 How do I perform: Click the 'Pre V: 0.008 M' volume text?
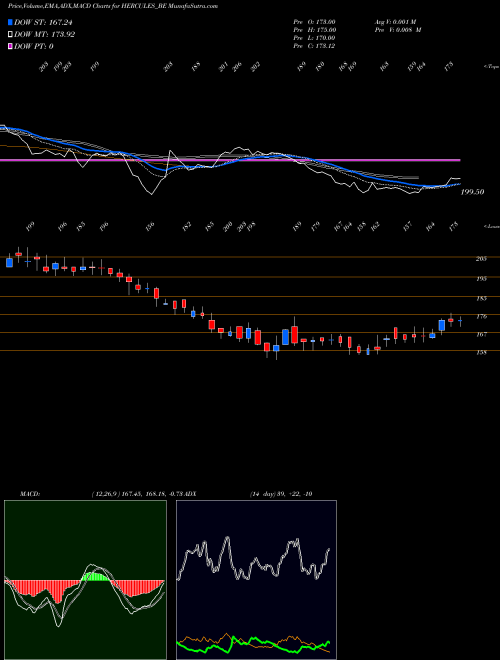point(398,30)
